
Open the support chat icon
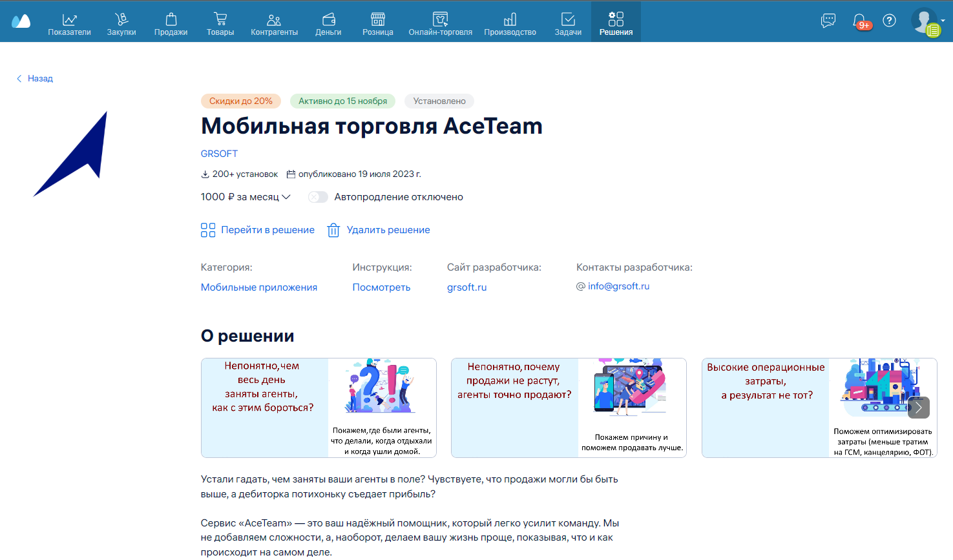[828, 21]
